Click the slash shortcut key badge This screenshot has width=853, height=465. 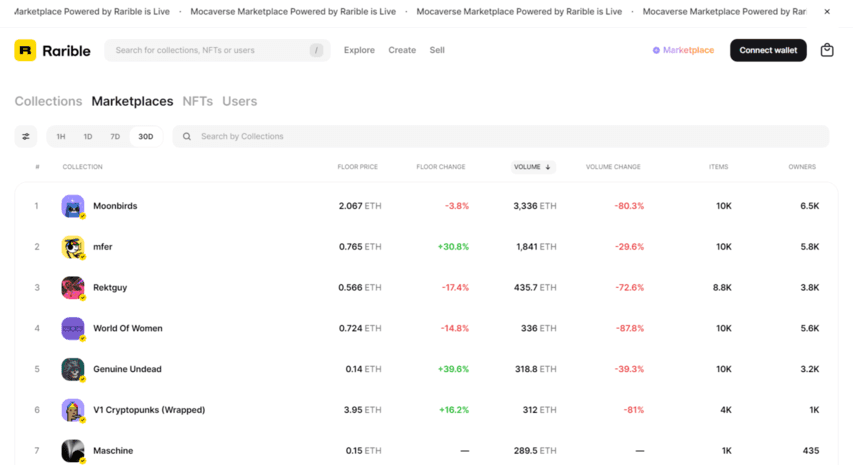click(x=316, y=50)
